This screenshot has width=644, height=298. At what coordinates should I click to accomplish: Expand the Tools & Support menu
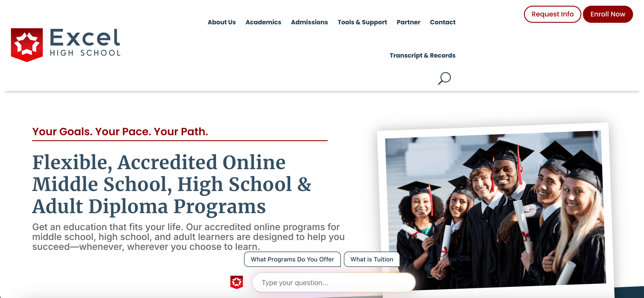pos(362,22)
